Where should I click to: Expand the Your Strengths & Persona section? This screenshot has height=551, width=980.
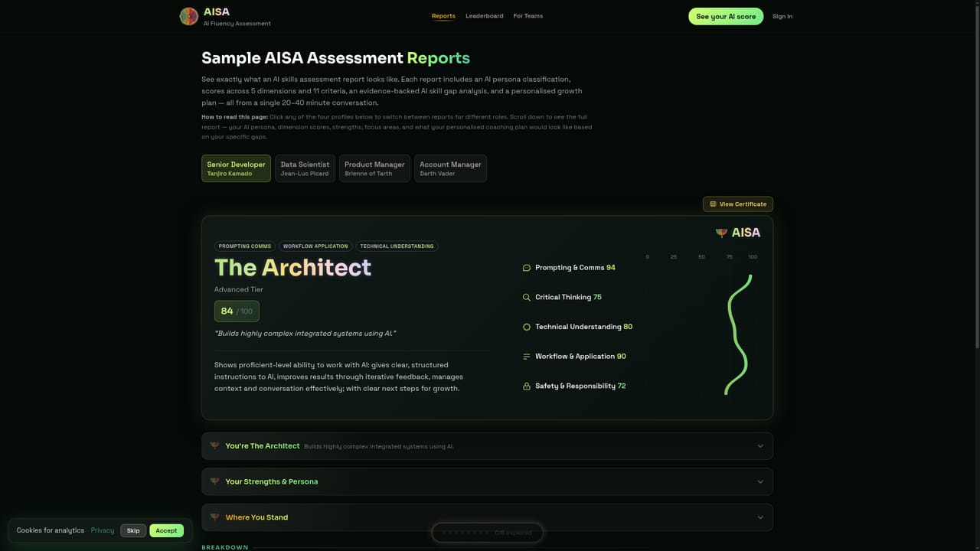coord(487,482)
